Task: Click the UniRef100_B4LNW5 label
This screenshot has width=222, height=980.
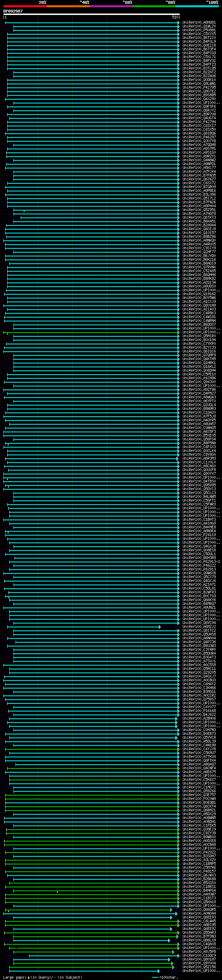Action: point(199,496)
